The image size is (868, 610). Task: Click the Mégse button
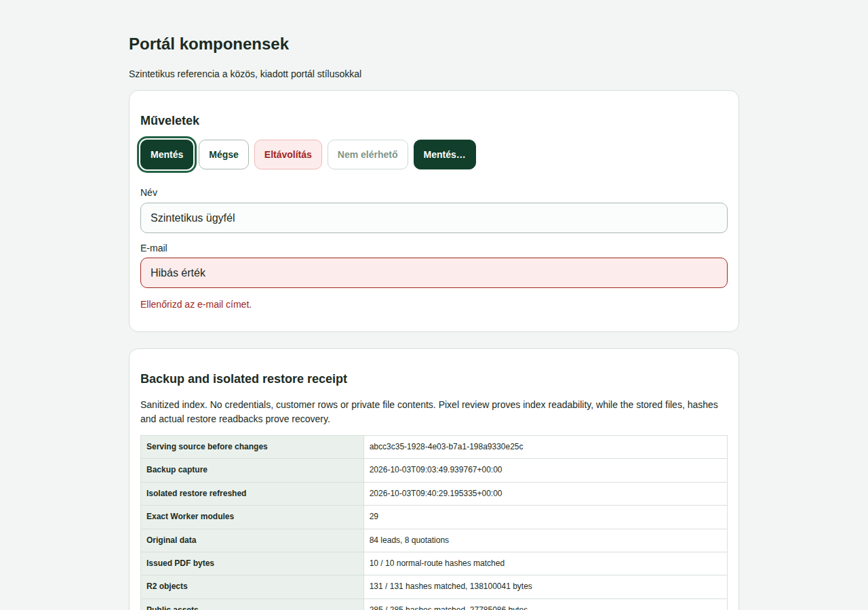[x=224, y=155]
